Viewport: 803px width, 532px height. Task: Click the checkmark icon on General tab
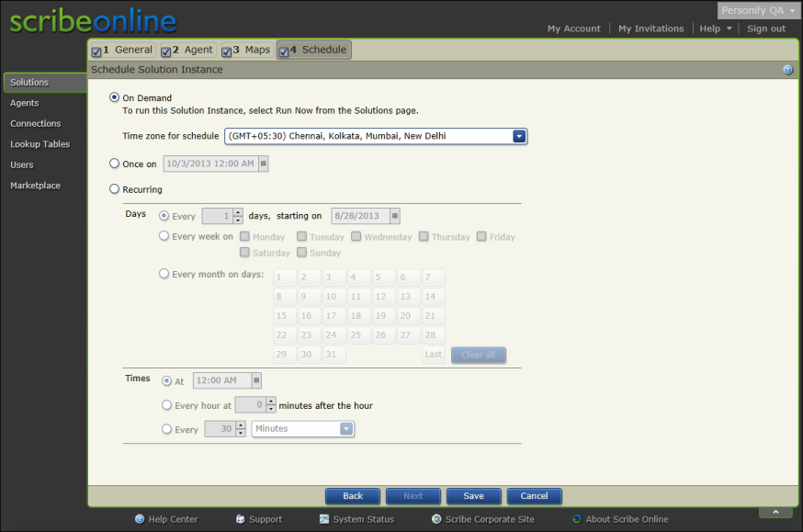click(96, 51)
